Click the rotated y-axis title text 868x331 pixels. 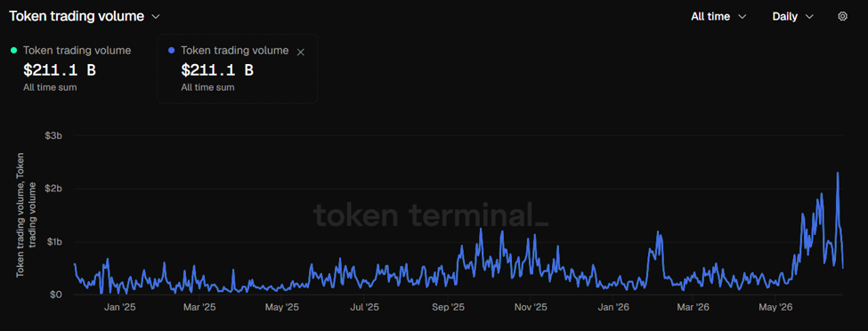pyautogui.click(x=26, y=214)
